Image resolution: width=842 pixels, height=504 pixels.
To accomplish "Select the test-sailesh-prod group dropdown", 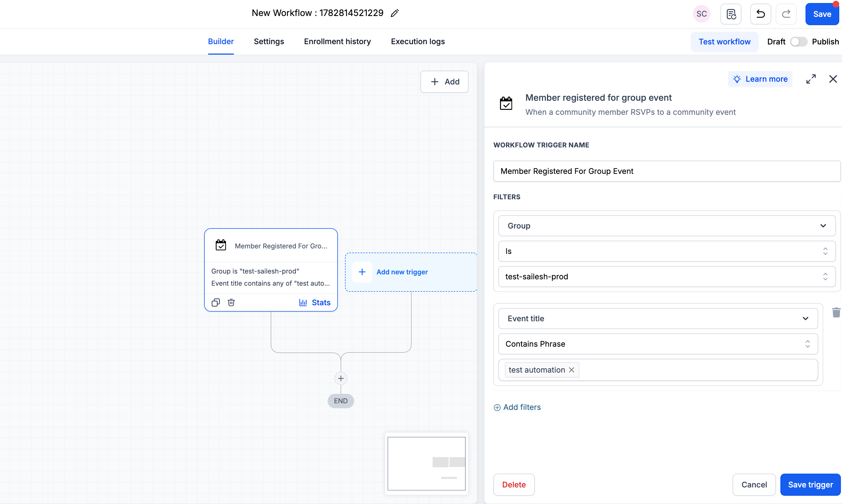I will point(667,277).
